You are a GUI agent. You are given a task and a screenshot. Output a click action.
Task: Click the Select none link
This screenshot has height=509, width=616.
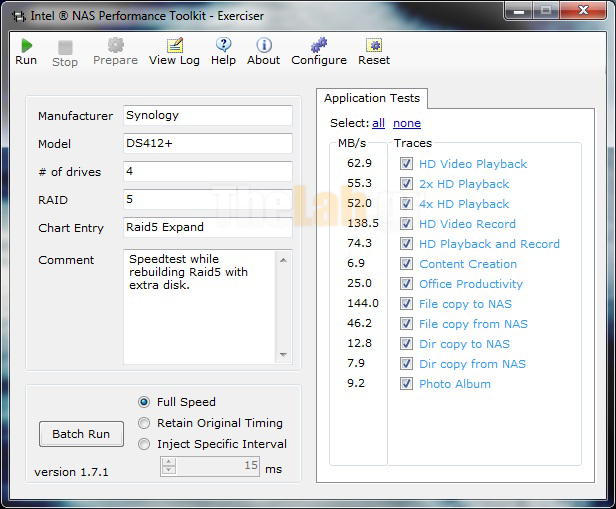point(407,123)
